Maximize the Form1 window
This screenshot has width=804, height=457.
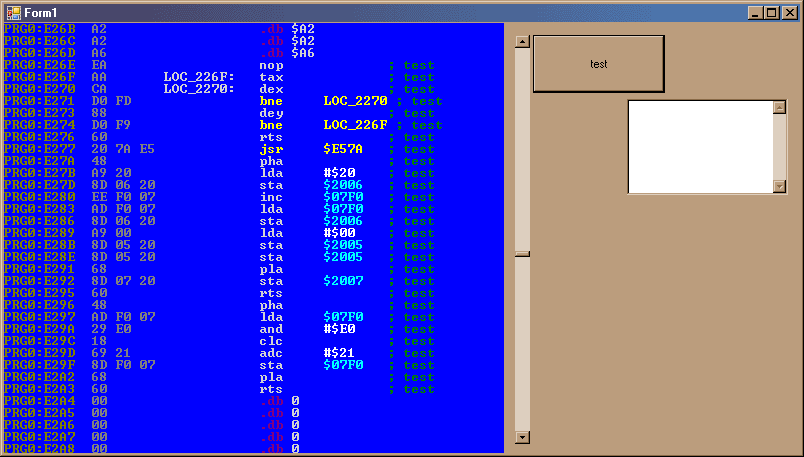click(x=772, y=13)
